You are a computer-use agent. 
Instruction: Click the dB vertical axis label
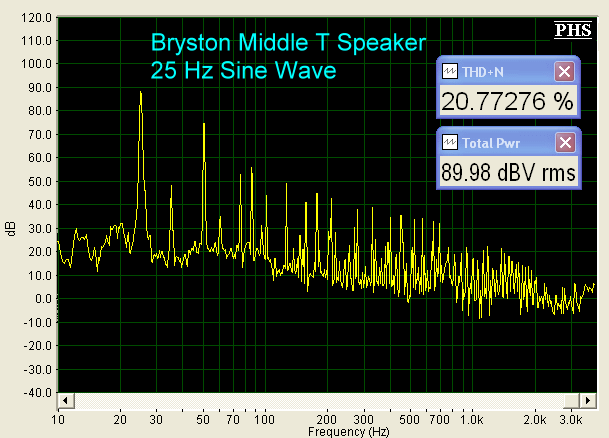point(11,228)
